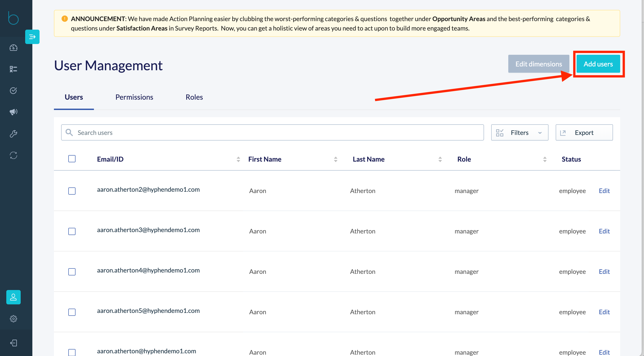Screen dimensions: 644x356
Task: Edit user aaron.atherton2@hyphendemo1.com
Action: tap(604, 191)
